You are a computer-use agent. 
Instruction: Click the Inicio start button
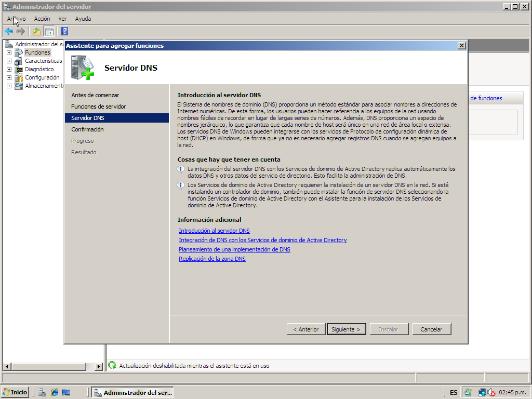tap(15, 393)
